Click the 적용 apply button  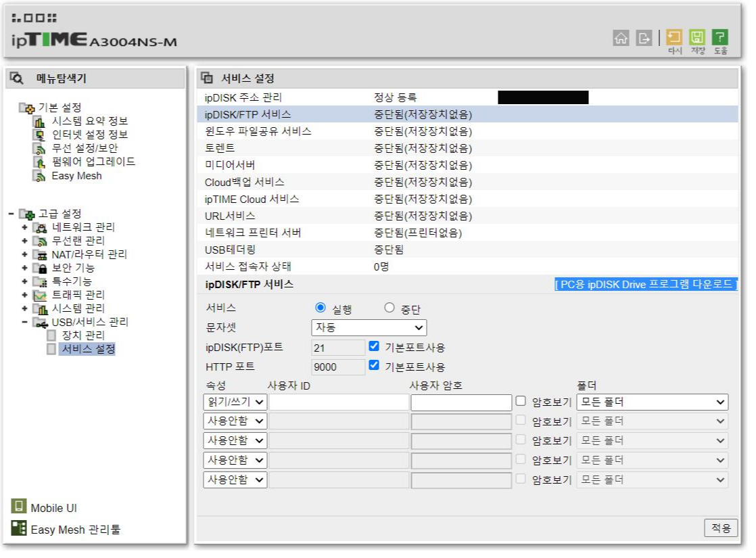pos(721,528)
